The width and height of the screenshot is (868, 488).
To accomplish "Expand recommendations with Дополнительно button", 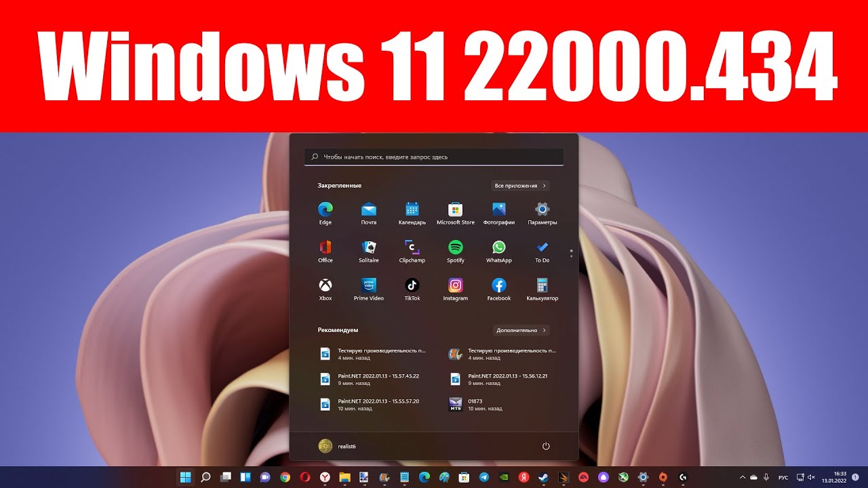I will [x=520, y=330].
